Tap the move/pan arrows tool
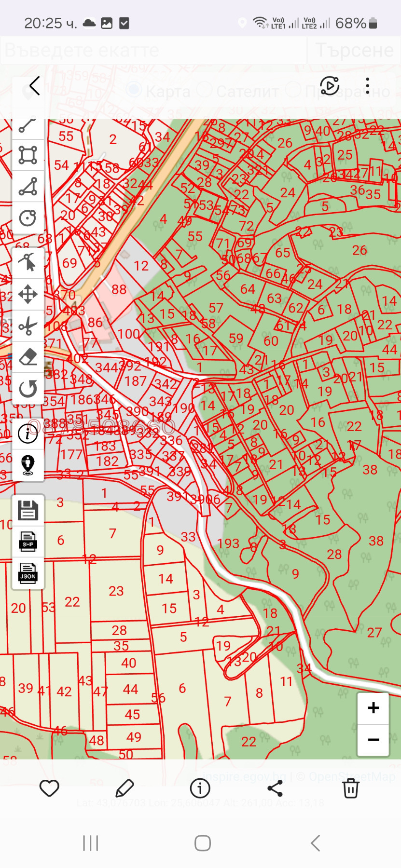 point(28,294)
